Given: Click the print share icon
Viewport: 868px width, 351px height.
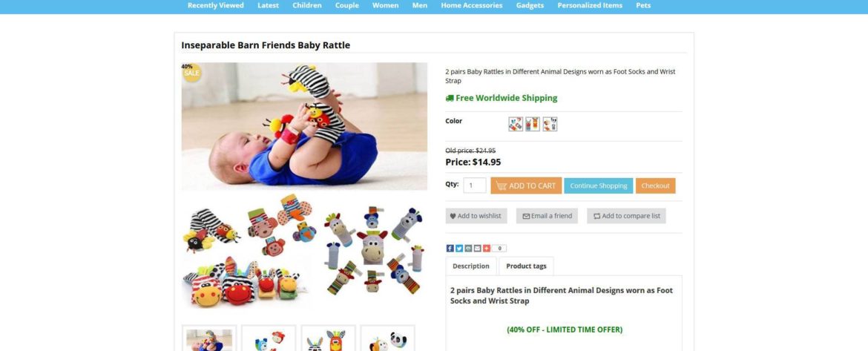Looking at the screenshot, I should [x=468, y=249].
